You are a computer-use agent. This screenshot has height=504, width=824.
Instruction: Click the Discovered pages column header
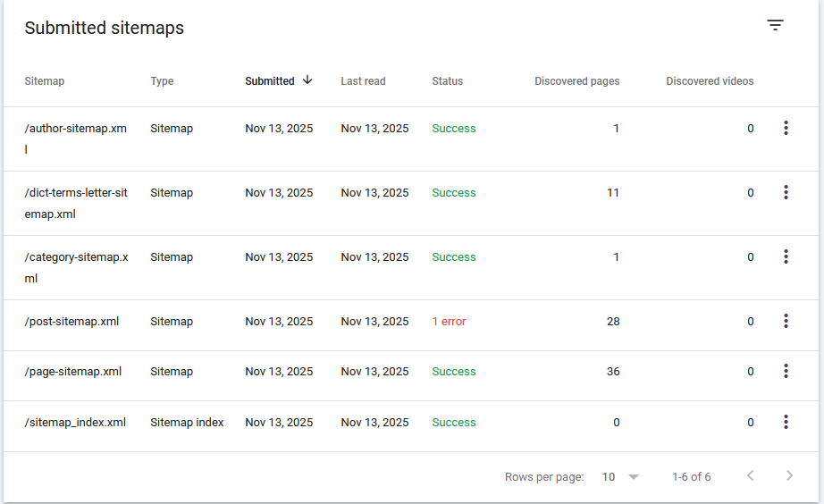click(576, 81)
